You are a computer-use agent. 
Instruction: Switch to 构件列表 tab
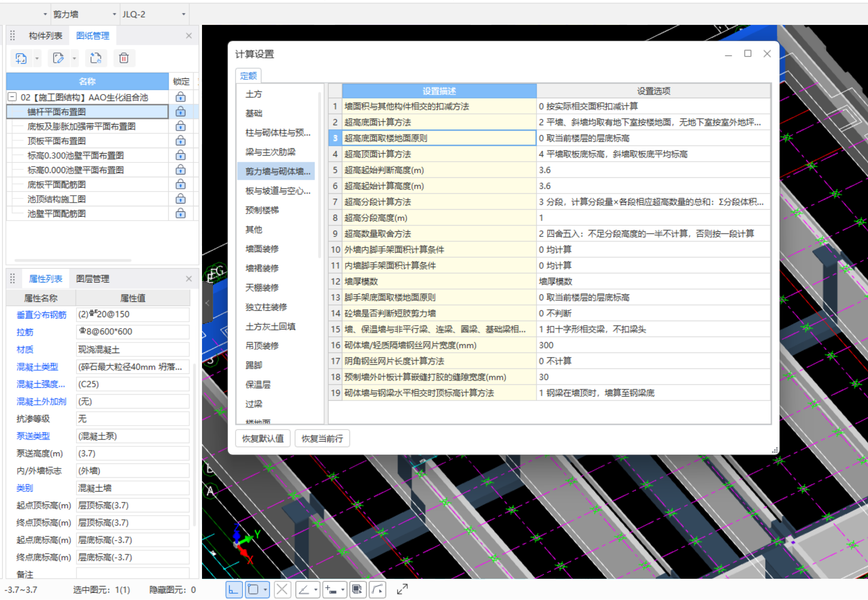tap(45, 36)
